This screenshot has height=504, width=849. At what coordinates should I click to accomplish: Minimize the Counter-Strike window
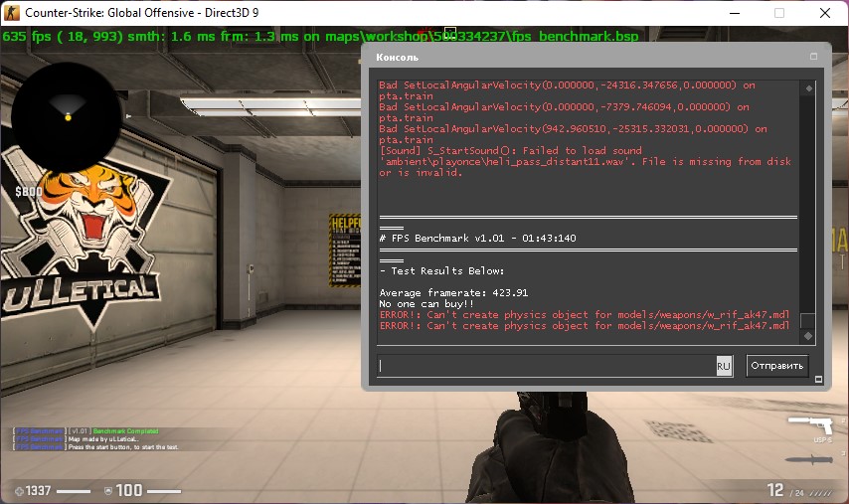pos(735,13)
